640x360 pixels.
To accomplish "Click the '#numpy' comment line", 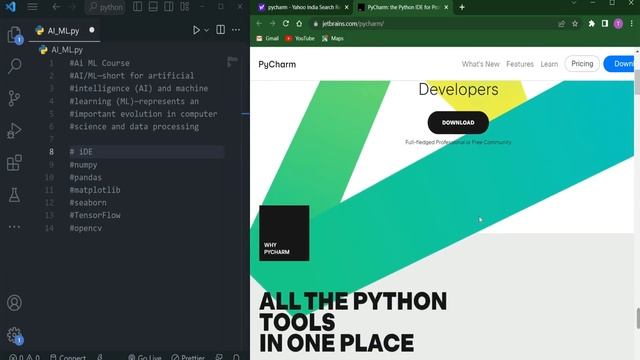I will [x=83, y=165].
